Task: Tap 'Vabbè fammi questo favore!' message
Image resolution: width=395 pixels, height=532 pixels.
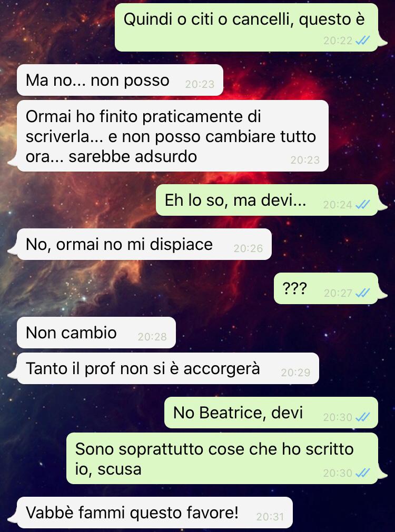Action: click(x=154, y=513)
